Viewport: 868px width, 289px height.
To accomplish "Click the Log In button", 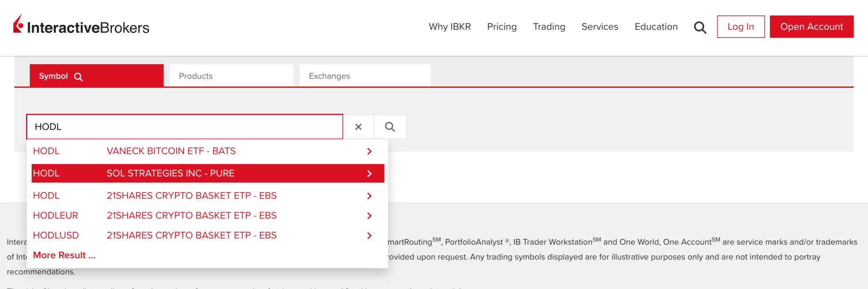I will pyautogui.click(x=741, y=27).
